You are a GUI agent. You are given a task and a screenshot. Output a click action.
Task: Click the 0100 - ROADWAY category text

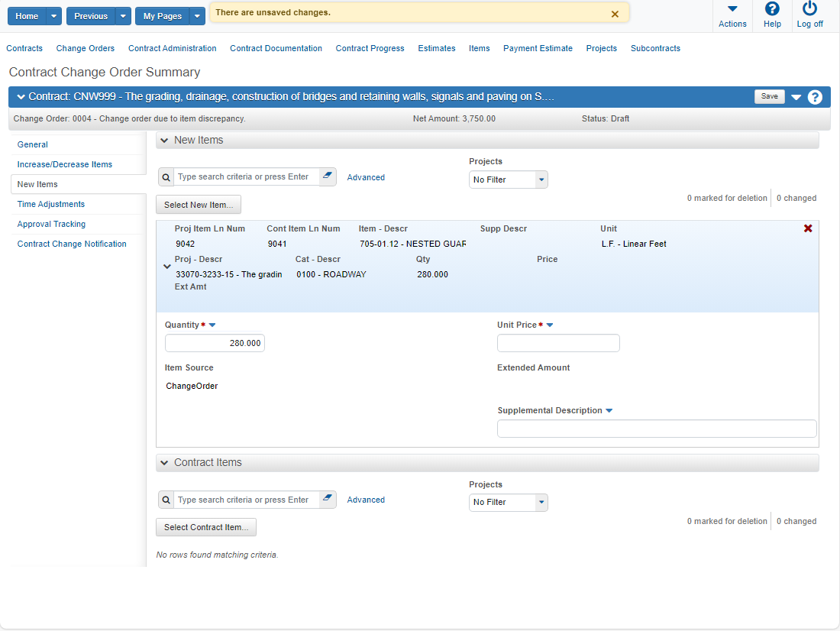point(331,274)
